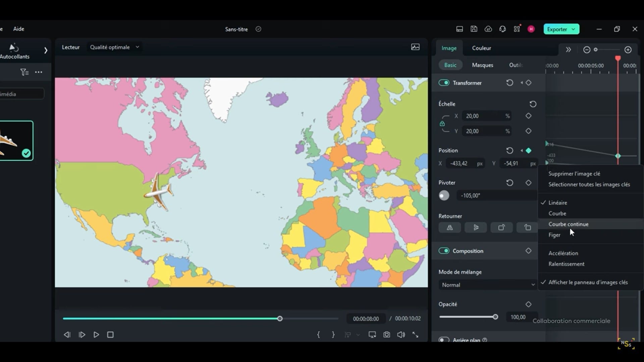Click the Position keyframe diamond icon
The width and height of the screenshot is (644, 362).
529,150
